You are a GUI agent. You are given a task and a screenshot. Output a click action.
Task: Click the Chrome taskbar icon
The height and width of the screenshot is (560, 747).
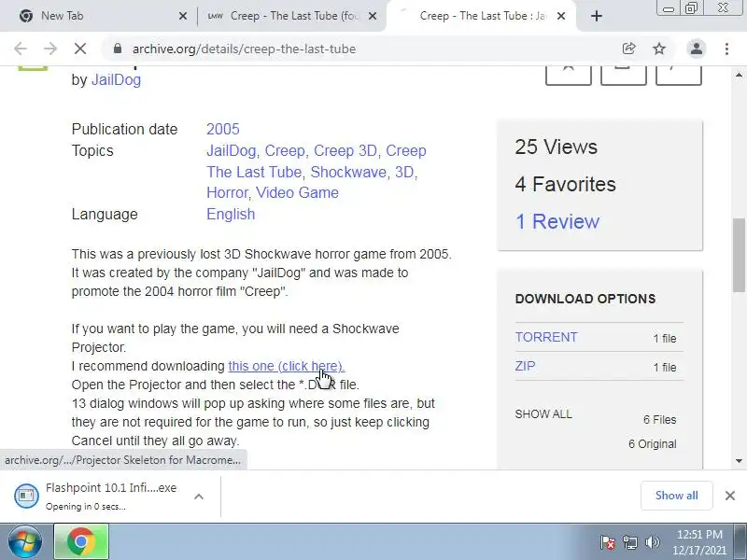pyautogui.click(x=81, y=542)
